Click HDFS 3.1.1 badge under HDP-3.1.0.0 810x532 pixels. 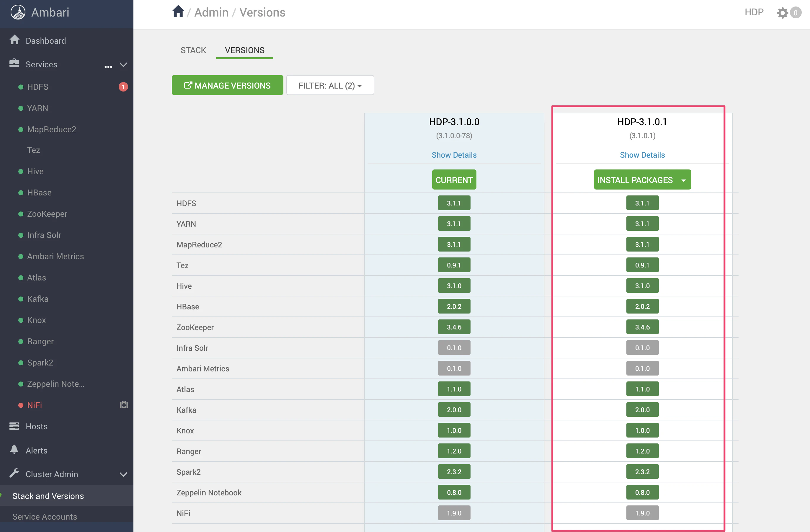click(x=454, y=203)
